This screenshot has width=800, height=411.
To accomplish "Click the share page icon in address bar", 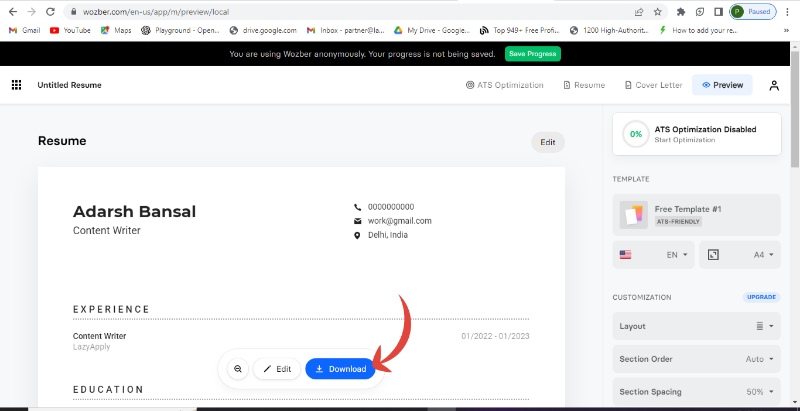I will [638, 11].
